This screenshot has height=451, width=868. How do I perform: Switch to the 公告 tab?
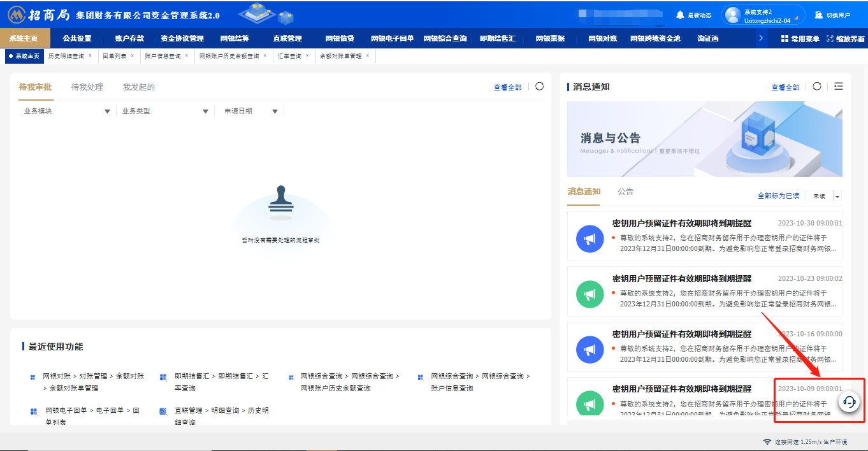click(625, 192)
